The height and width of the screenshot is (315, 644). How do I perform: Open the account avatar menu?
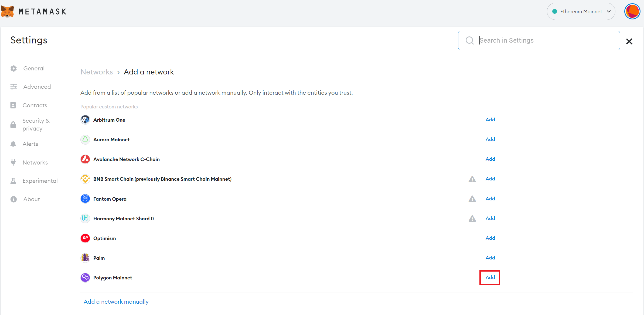coord(632,11)
